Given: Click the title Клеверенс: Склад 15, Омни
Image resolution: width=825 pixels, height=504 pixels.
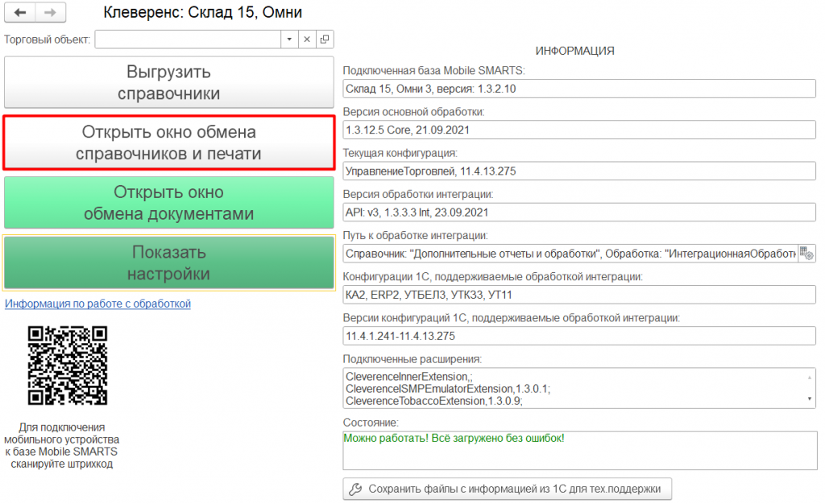Looking at the screenshot, I should [x=202, y=12].
